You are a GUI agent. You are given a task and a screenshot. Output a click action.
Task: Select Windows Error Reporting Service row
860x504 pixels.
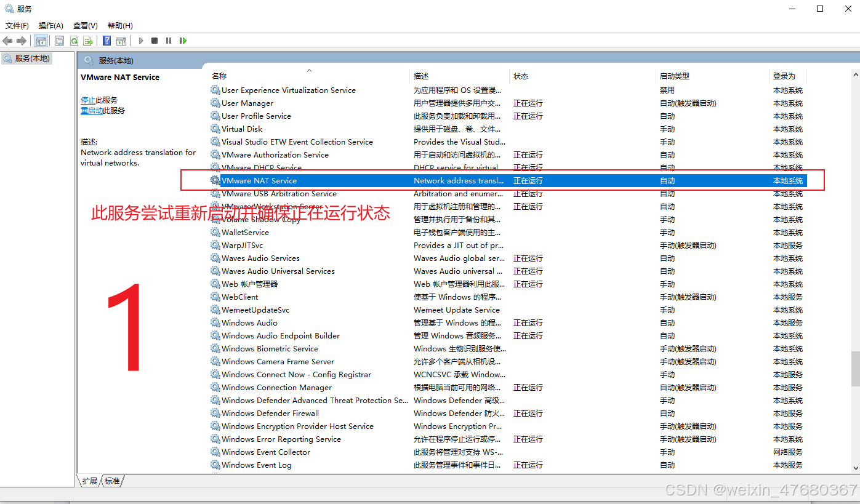pos(508,439)
